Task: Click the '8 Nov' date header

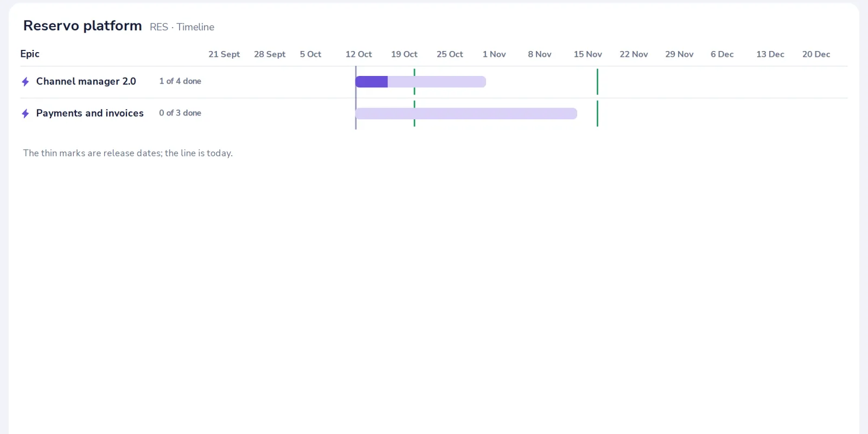Action: point(540,54)
